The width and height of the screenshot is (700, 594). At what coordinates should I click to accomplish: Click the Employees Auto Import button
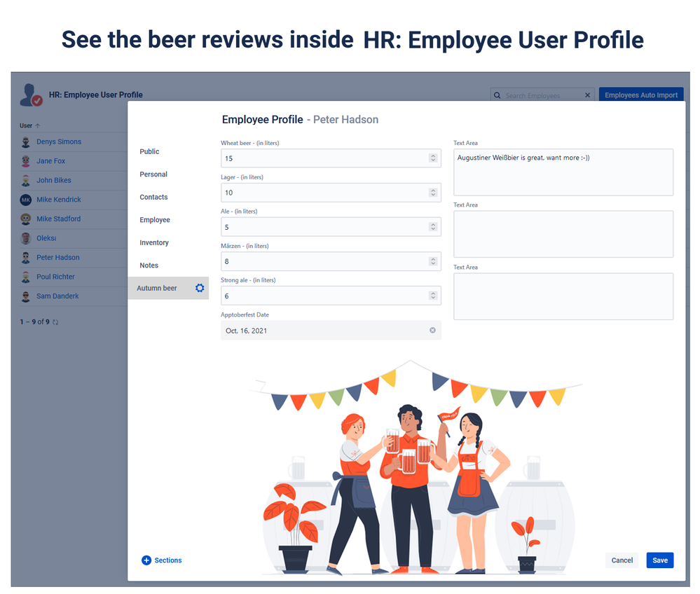coord(641,95)
